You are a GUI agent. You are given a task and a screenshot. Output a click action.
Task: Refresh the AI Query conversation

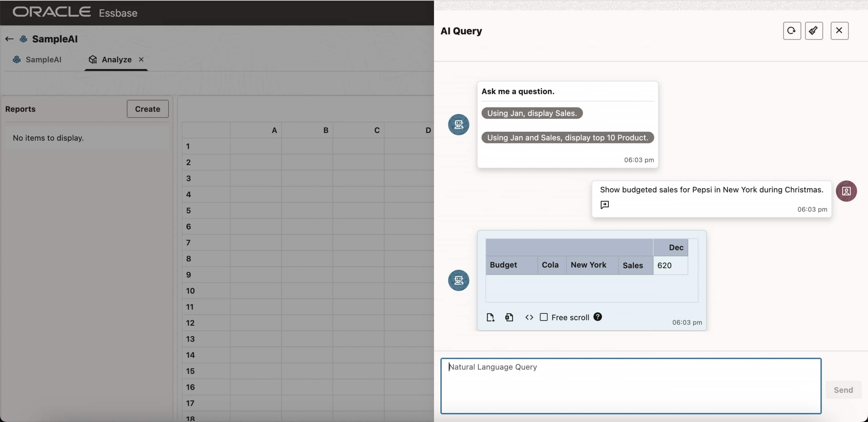point(791,31)
